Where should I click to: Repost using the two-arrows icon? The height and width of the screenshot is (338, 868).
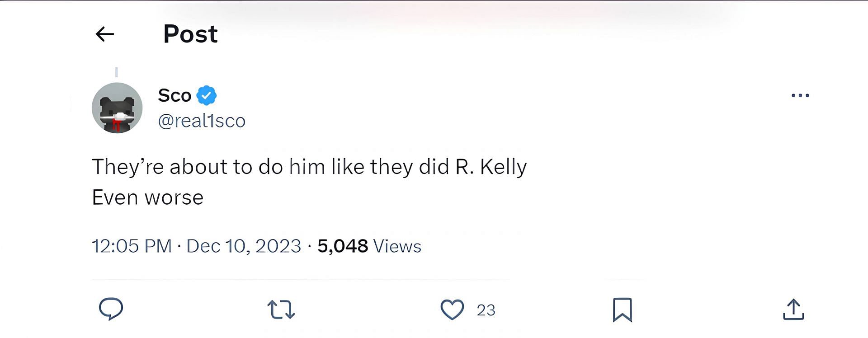[281, 310]
